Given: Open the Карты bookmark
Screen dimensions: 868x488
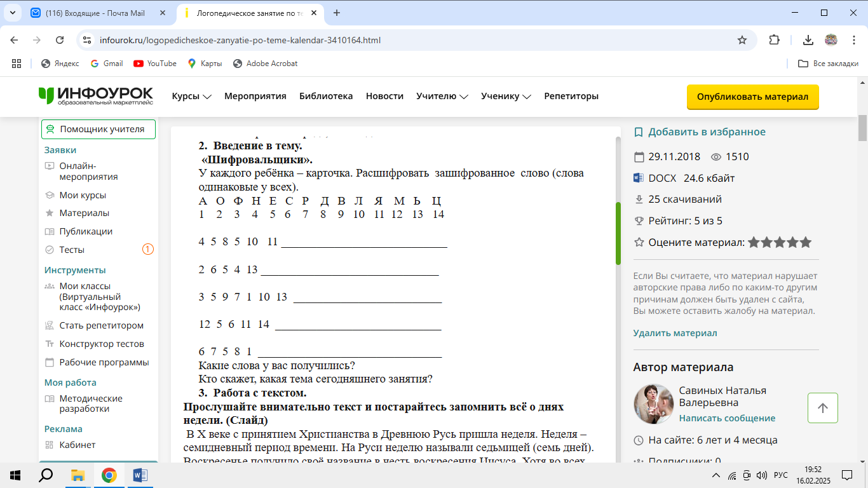Looking at the screenshot, I should click(205, 64).
